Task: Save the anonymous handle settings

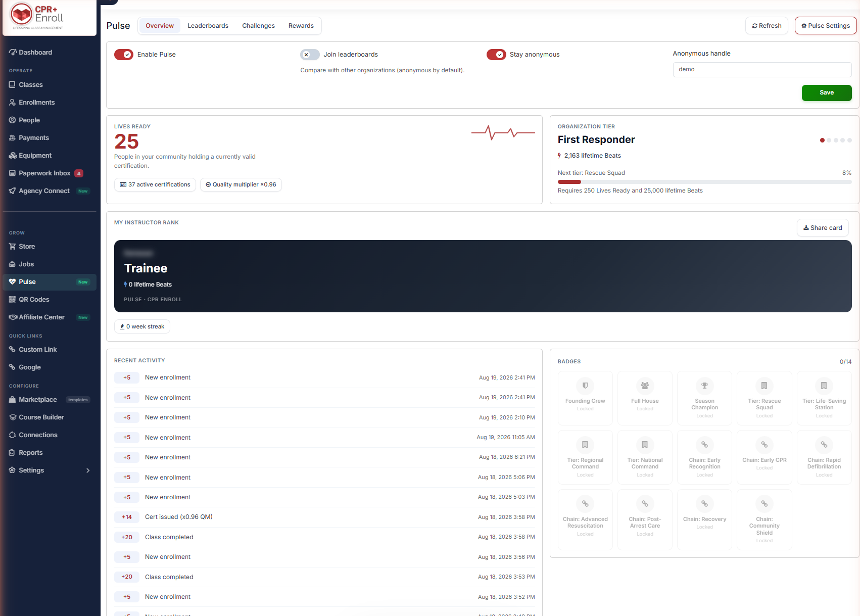Action: 827,92
